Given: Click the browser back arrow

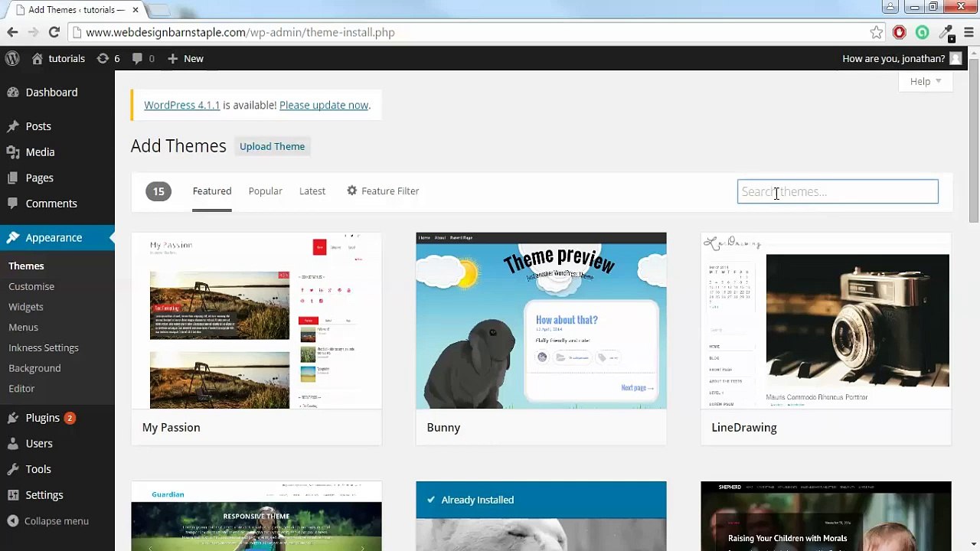Looking at the screenshot, I should point(12,32).
